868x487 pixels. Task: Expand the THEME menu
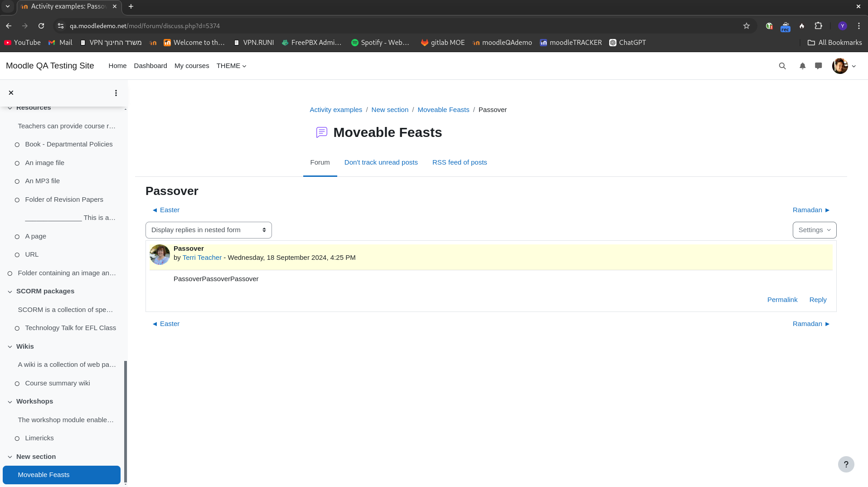231,66
